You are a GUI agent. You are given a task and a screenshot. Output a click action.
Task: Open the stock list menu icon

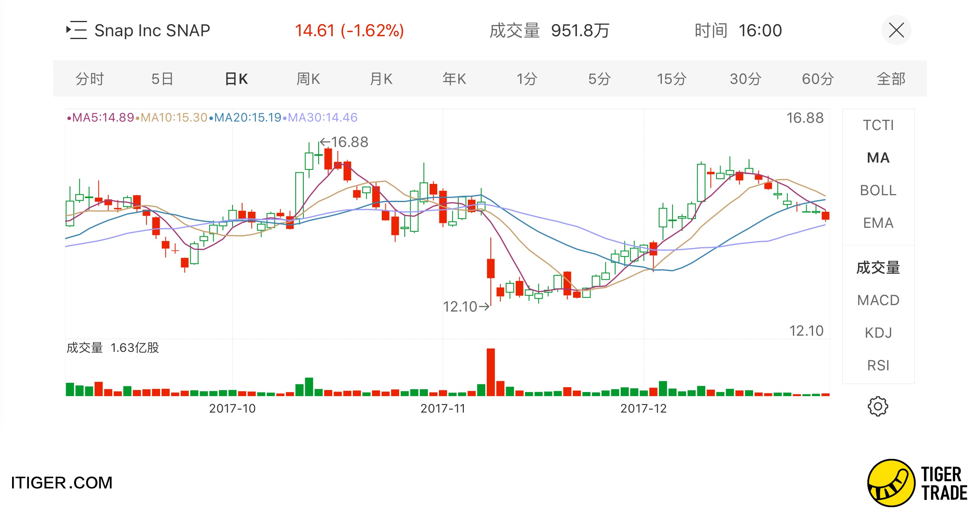coord(76,30)
